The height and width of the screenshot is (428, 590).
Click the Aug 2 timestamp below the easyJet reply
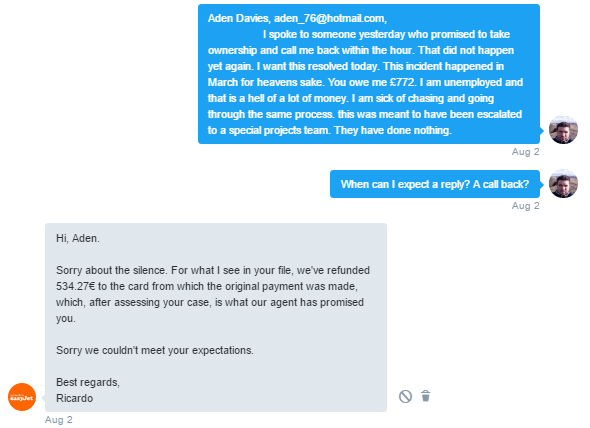(59, 420)
